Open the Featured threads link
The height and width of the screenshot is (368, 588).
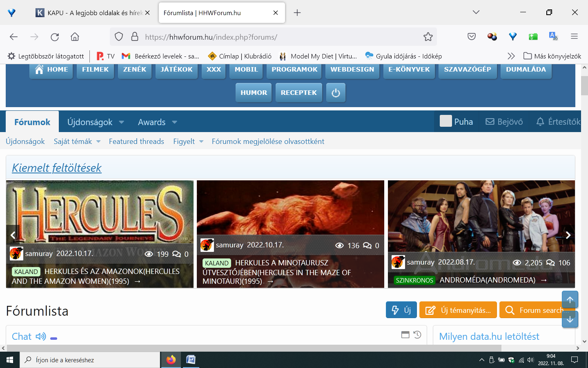pos(136,141)
